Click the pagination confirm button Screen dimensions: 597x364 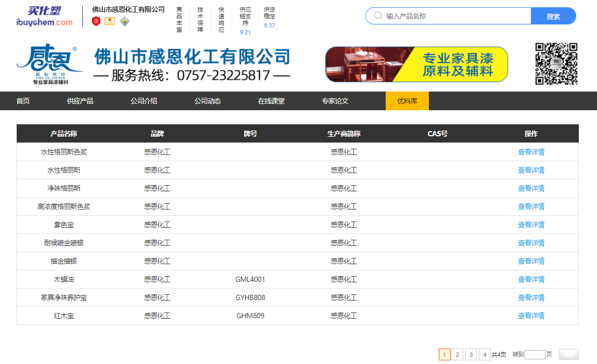[x=569, y=355]
